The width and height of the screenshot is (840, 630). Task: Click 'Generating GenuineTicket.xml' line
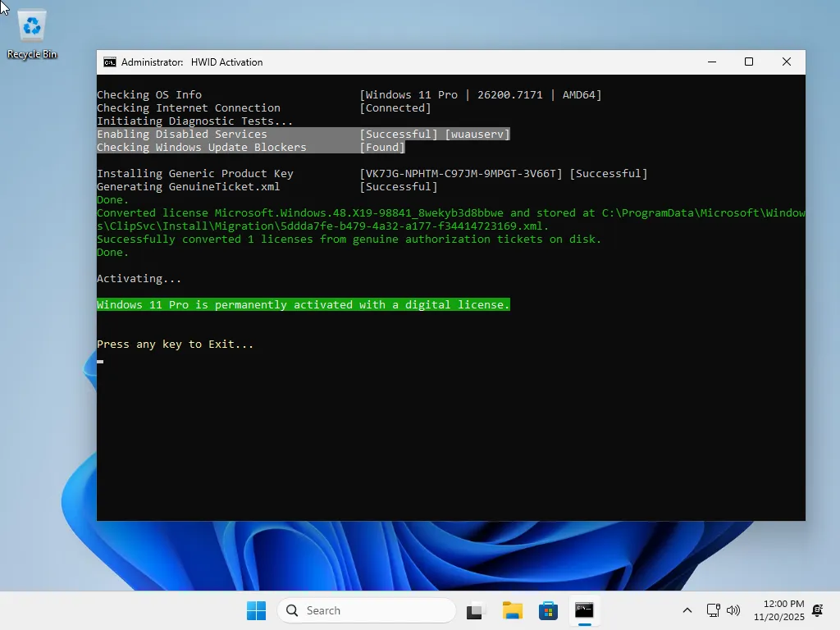coord(189,186)
